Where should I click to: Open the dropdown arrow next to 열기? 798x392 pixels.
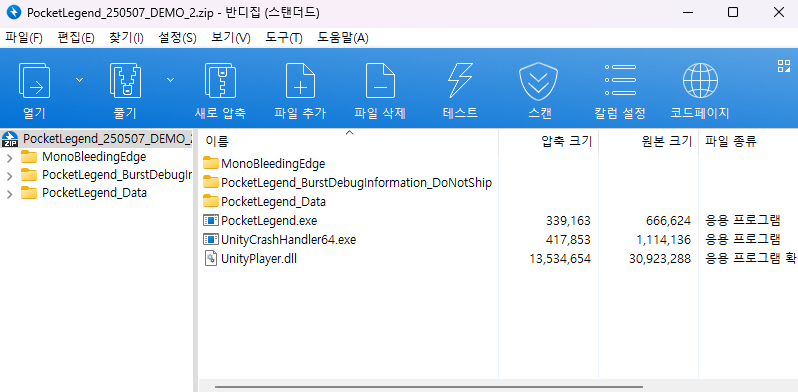coord(79,79)
